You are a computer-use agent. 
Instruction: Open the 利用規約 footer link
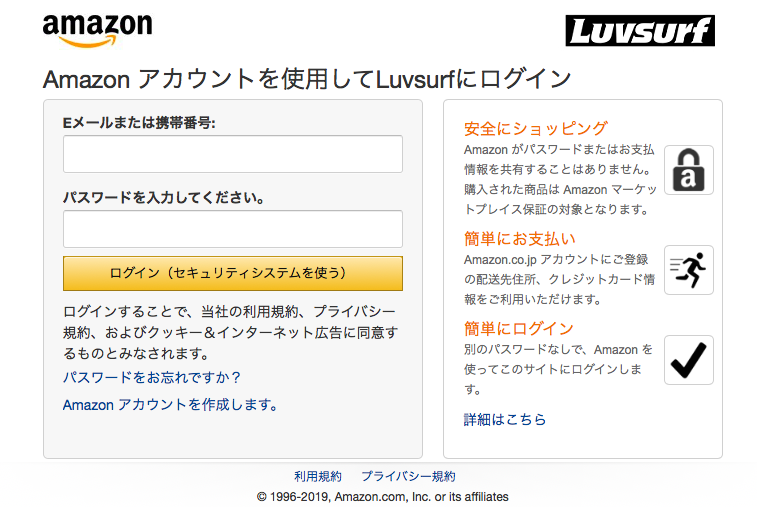tap(318, 477)
